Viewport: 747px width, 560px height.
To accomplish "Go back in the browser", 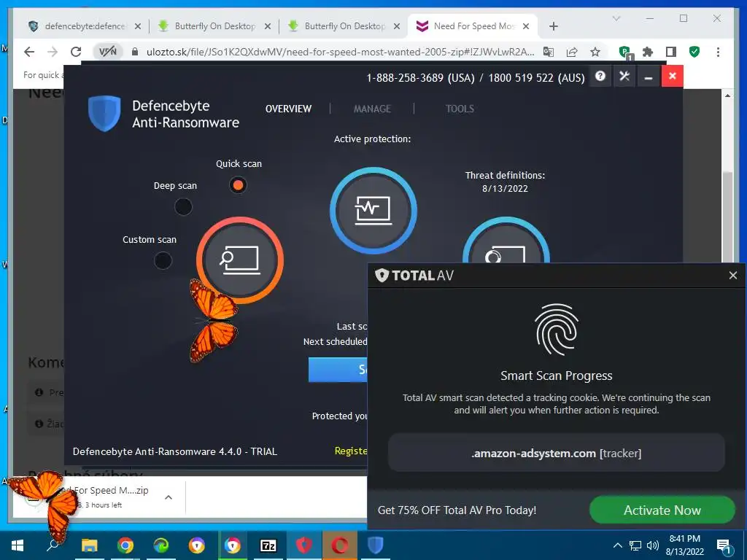I will point(29,52).
